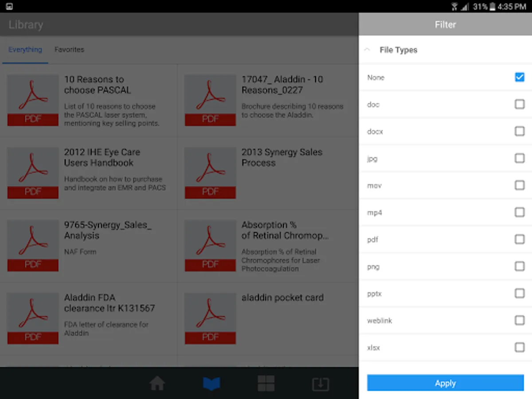Open '17047_ Aladdin - 10 Reasons_0227' title

click(x=282, y=85)
